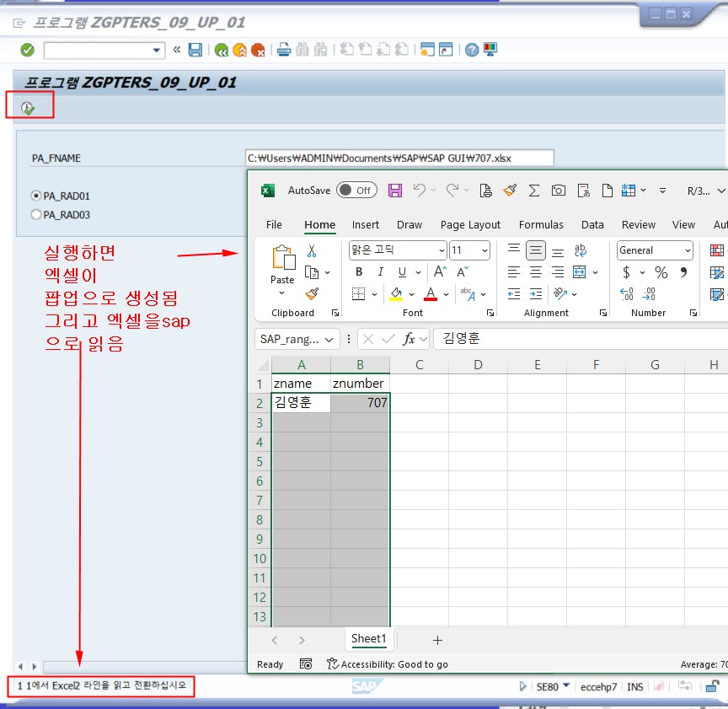Click the SAP Help question mark icon

pos(472,50)
